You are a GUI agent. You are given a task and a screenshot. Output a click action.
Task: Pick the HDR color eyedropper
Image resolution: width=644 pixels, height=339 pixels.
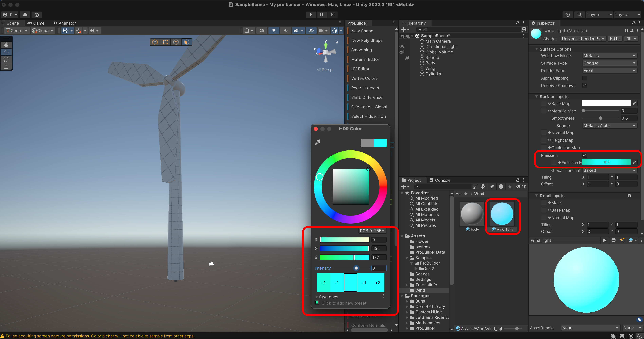click(x=318, y=142)
